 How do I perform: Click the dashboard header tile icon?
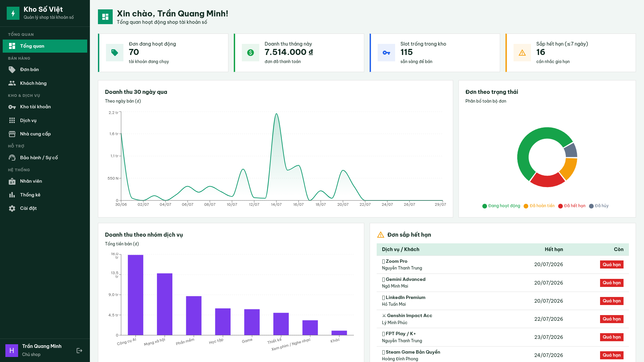(105, 17)
